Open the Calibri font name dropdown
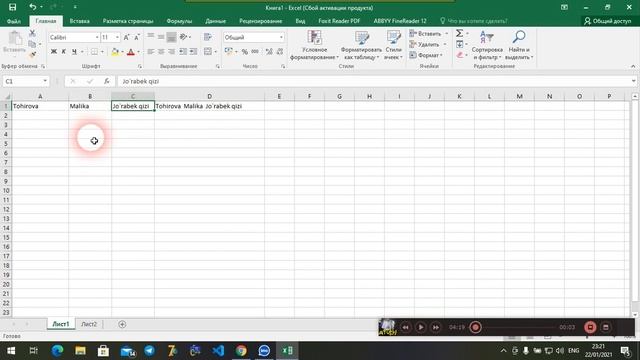 (x=97, y=37)
